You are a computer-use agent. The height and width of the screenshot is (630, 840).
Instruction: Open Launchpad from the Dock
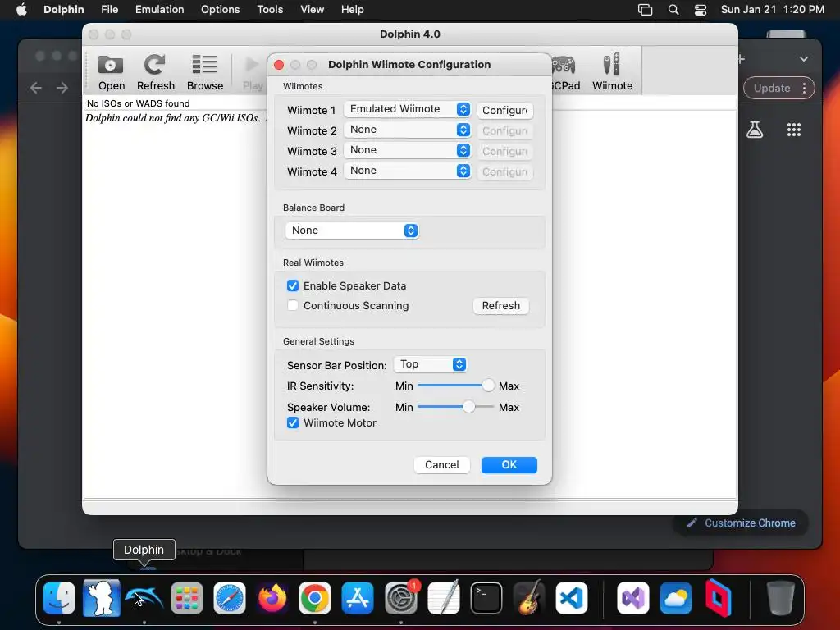point(187,597)
